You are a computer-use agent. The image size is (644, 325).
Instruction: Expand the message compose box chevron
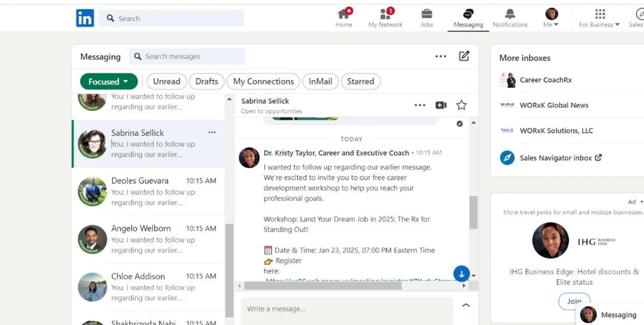point(466,305)
